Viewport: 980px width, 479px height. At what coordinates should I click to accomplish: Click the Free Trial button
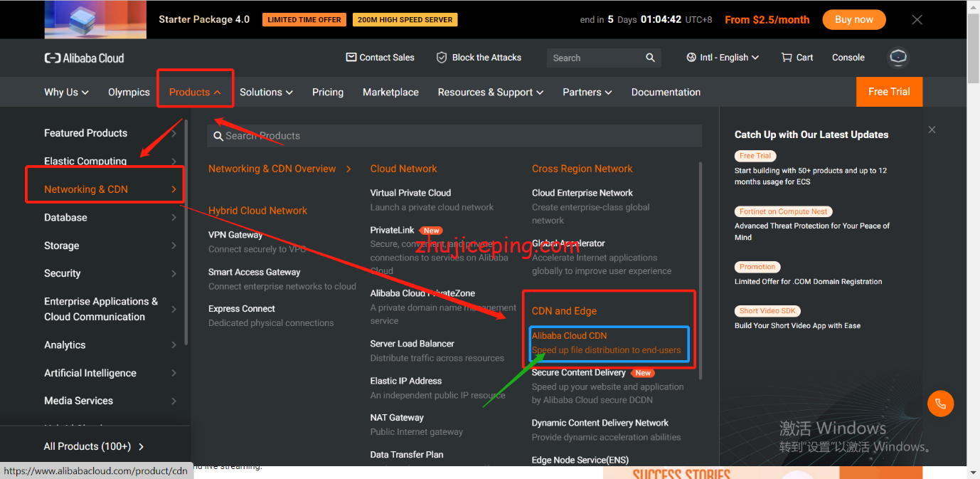(x=889, y=92)
